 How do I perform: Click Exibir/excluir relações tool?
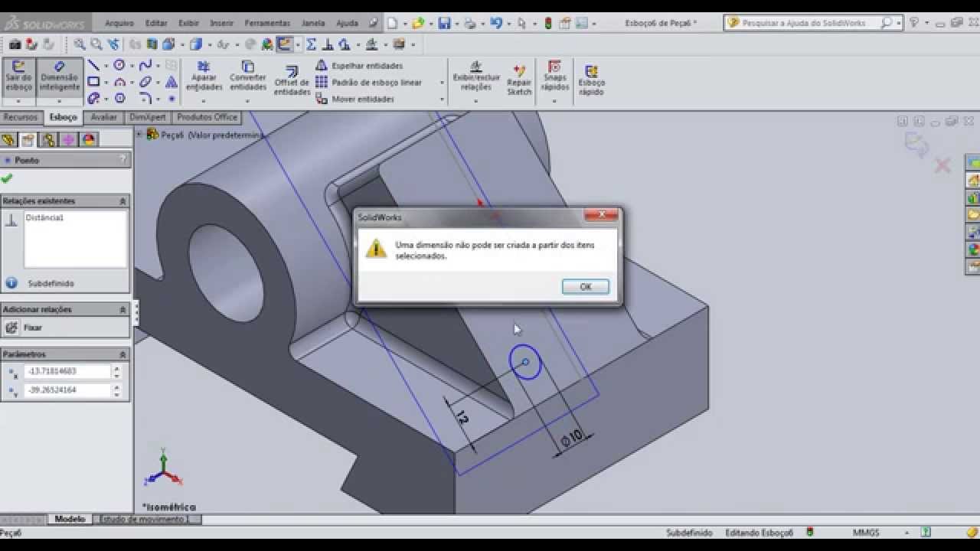click(476, 77)
